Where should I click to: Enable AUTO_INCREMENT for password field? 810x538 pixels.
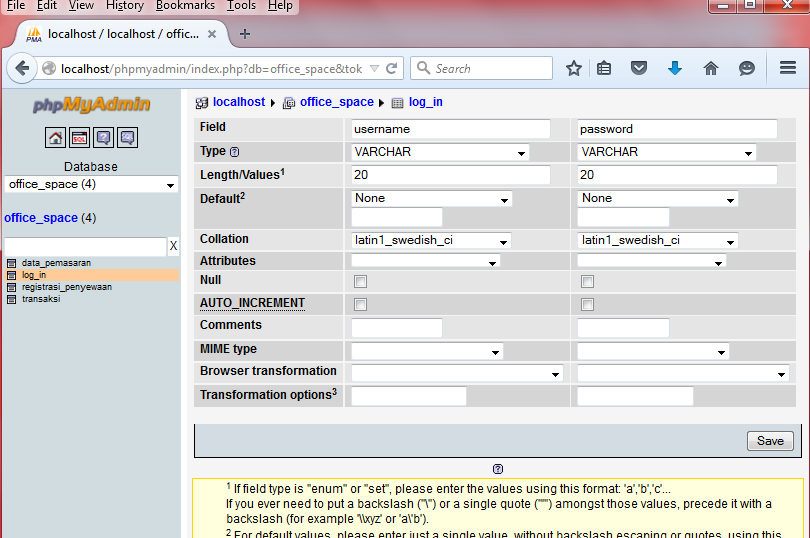point(587,304)
